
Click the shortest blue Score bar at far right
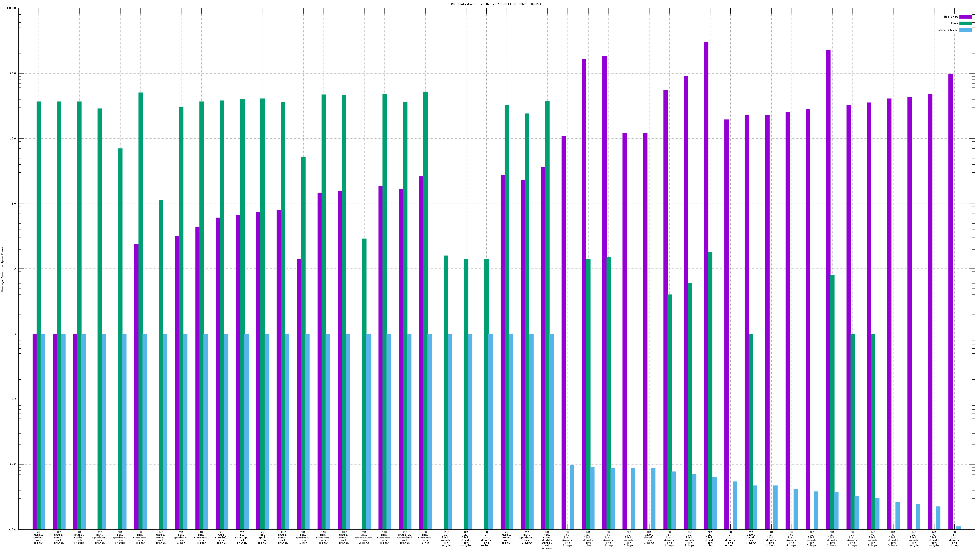(x=959, y=528)
